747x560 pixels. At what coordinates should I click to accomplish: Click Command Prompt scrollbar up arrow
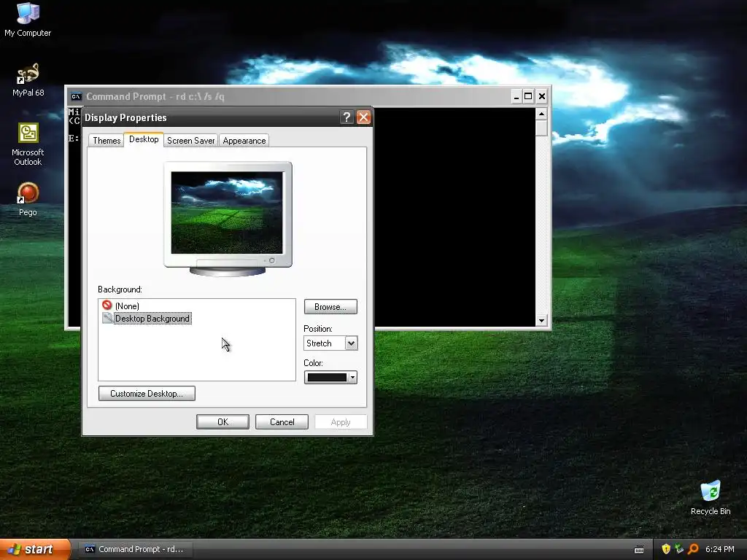pyautogui.click(x=541, y=114)
